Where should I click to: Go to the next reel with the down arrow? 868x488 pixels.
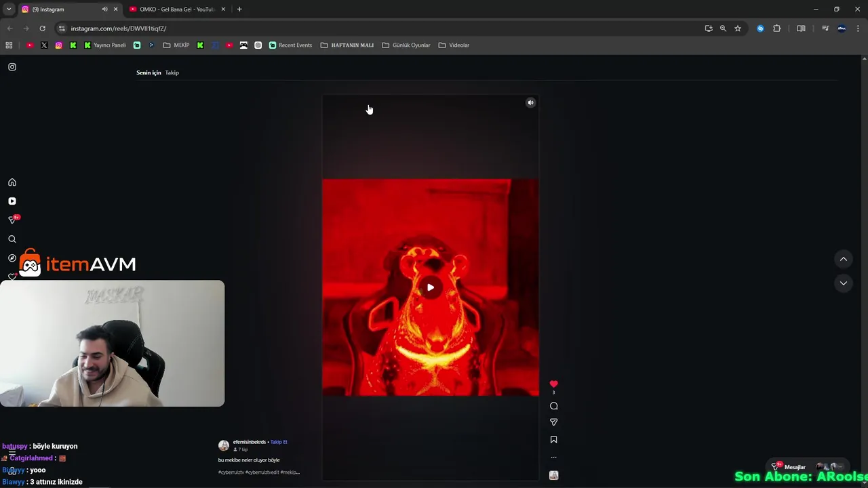pyautogui.click(x=844, y=283)
